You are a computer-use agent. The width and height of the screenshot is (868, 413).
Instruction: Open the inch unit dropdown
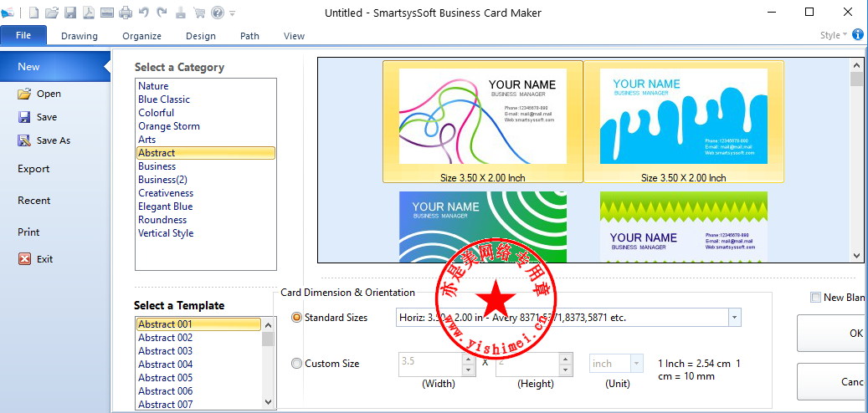pos(637,363)
